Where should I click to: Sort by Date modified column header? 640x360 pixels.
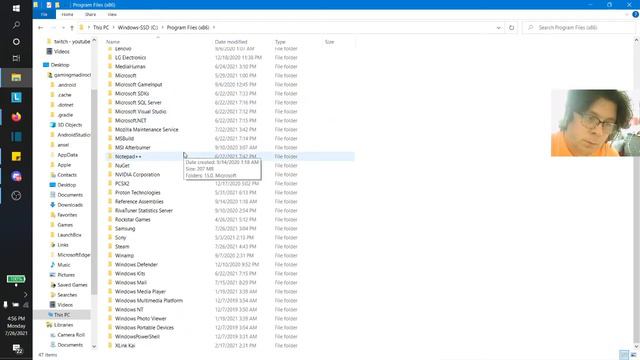click(x=231, y=42)
